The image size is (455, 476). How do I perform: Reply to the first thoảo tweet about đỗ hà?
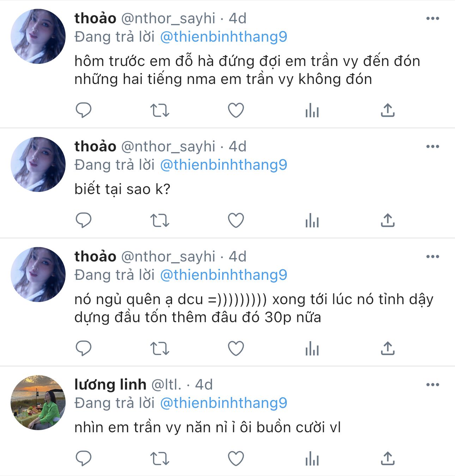point(84,110)
